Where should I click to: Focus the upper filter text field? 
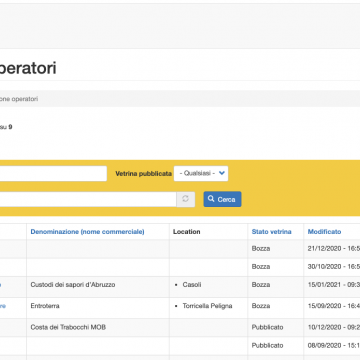[53, 174]
